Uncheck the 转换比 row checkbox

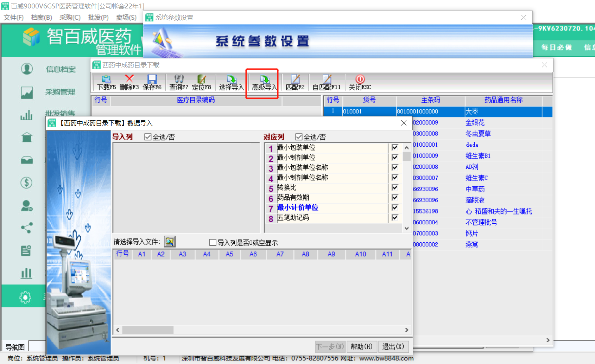pyautogui.click(x=395, y=187)
